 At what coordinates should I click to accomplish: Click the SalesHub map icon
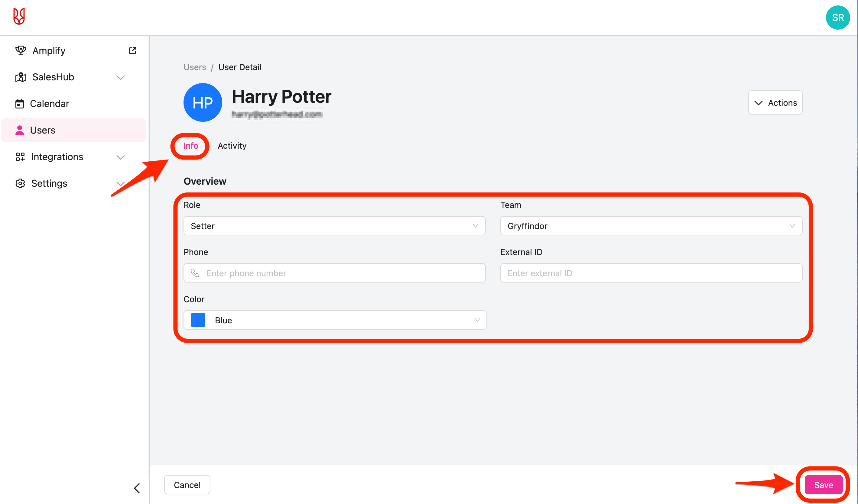[21, 77]
